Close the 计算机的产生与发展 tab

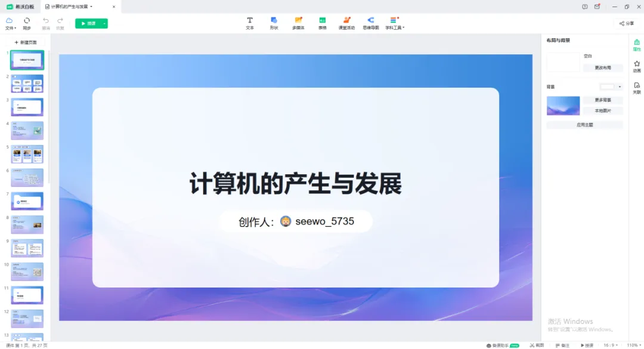[114, 7]
